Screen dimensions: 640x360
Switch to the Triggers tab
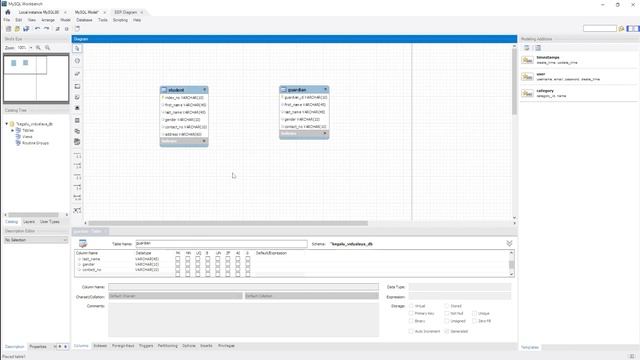[x=146, y=346]
